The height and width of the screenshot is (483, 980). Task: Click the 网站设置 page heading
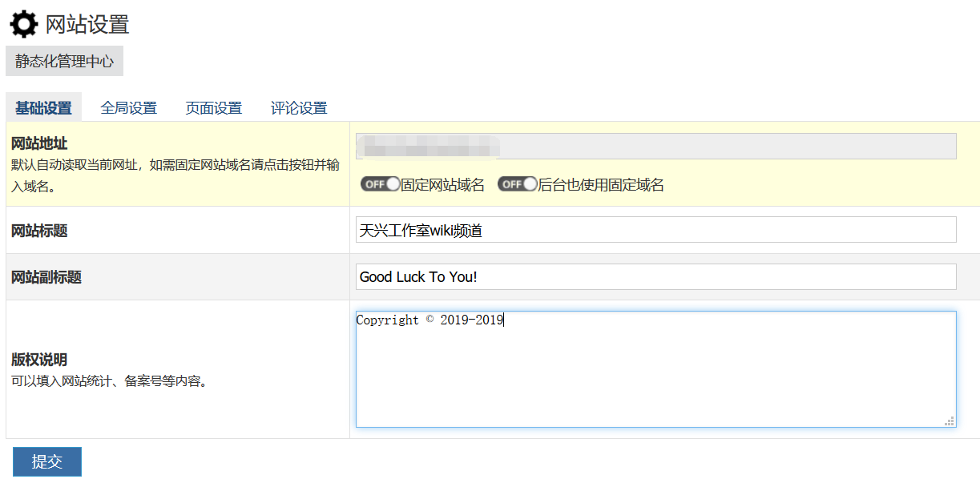point(87,25)
